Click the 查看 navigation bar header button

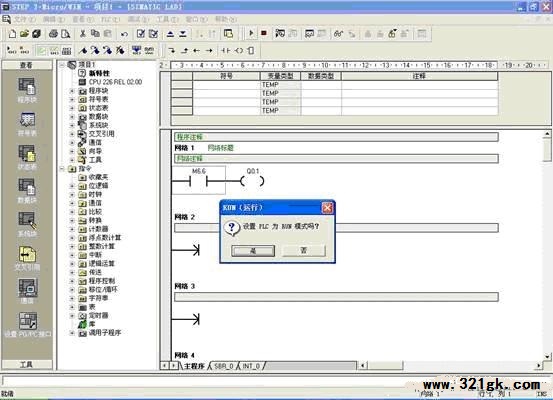pos(27,65)
